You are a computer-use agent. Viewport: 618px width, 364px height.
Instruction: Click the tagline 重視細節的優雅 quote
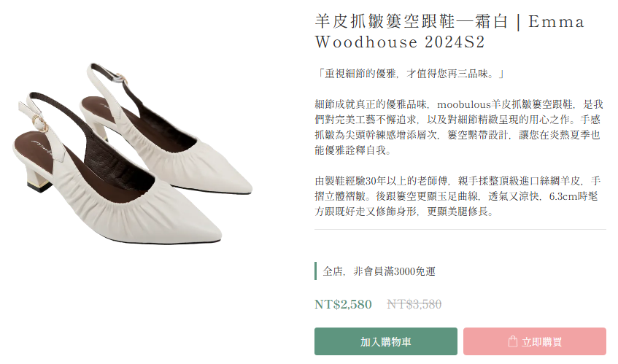tap(410, 74)
